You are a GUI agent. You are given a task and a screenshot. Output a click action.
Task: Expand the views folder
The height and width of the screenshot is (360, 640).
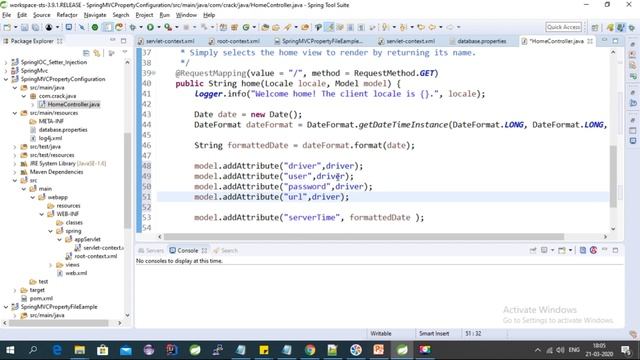[51, 265]
